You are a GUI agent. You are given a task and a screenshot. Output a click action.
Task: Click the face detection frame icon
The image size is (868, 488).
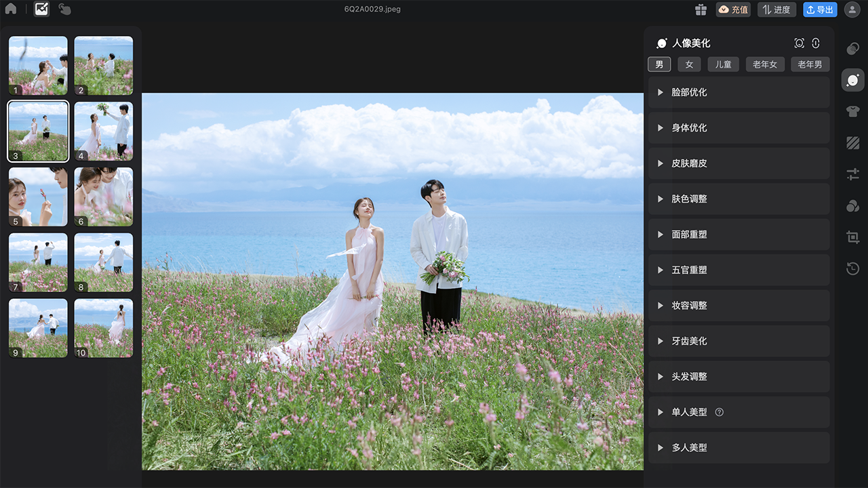pos(799,43)
